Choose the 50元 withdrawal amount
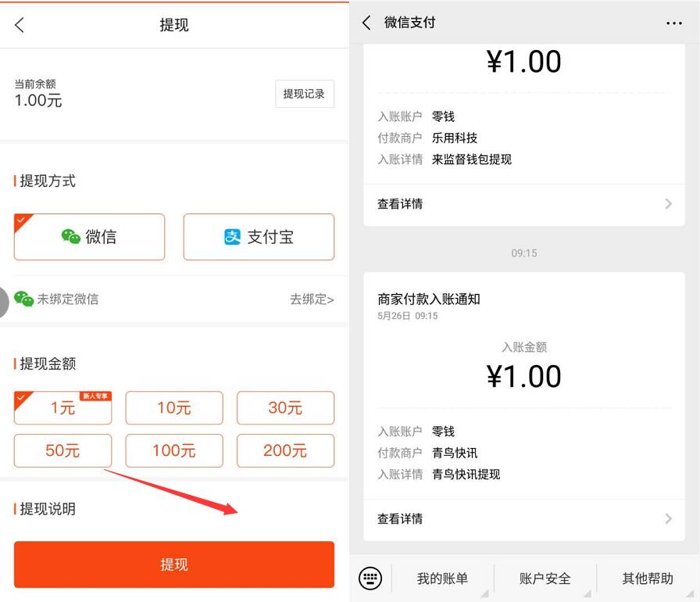The image size is (700, 602). (63, 450)
